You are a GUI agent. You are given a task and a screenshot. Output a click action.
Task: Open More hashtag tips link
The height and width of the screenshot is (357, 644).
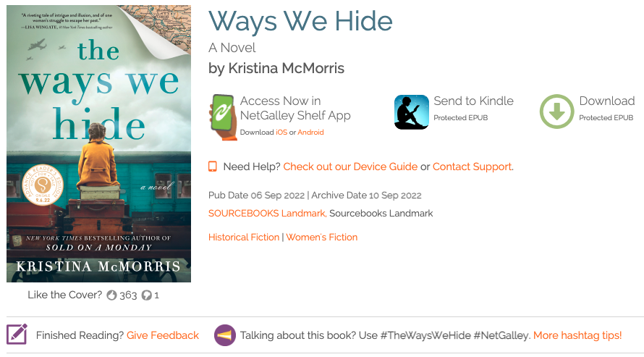[577, 335]
